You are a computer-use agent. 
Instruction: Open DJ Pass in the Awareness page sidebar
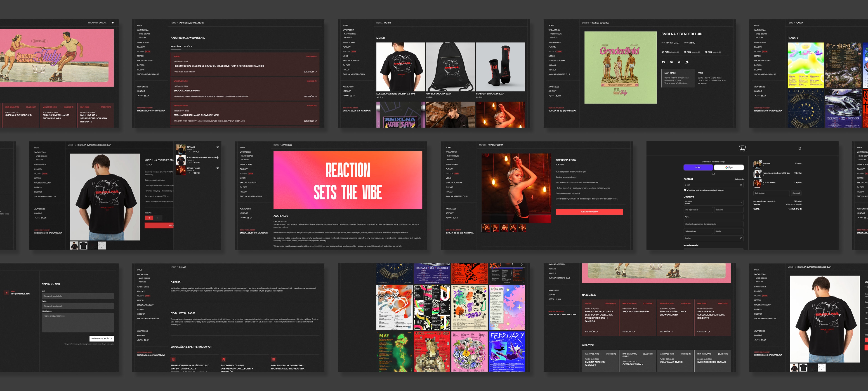click(244, 187)
